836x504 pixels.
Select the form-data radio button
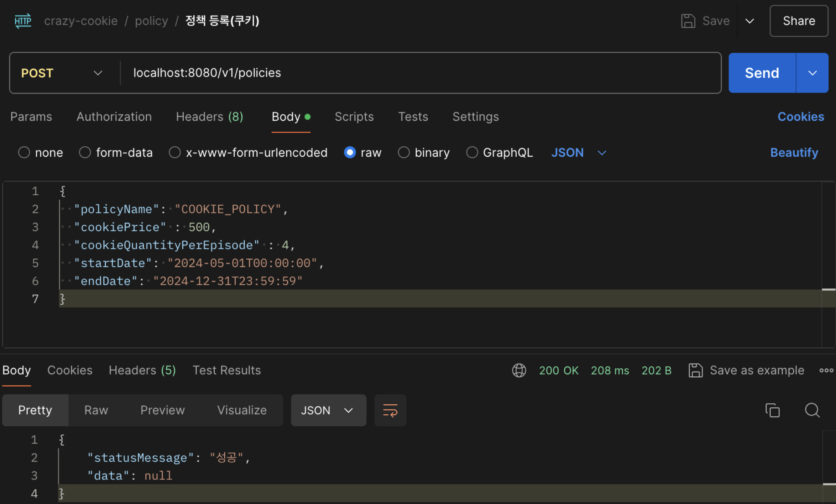[x=85, y=152]
